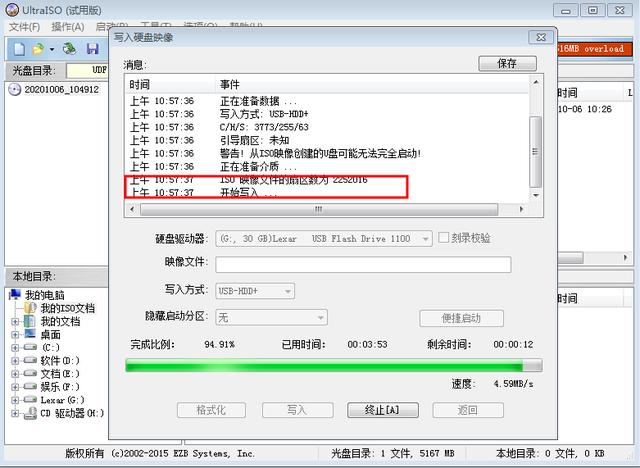Expand the 娱乐(F:) drive node
Viewport: 640px width, 468px height.
[x=15, y=387]
